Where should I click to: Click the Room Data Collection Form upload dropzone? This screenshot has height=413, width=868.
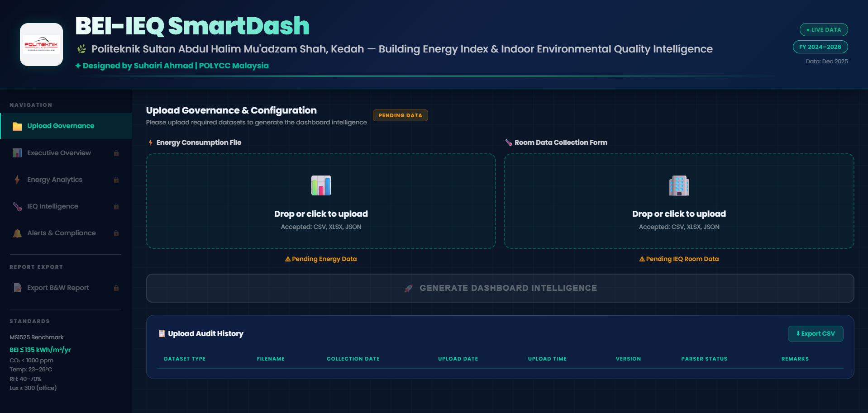click(679, 201)
